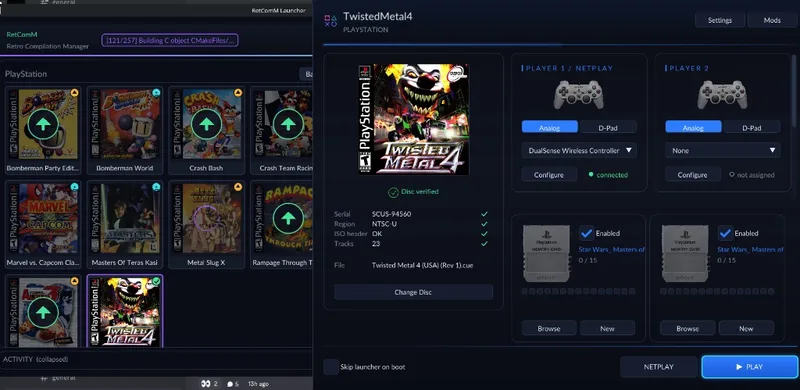
Task: Disable the first memory card Enabled checkbox
Action: (587, 233)
